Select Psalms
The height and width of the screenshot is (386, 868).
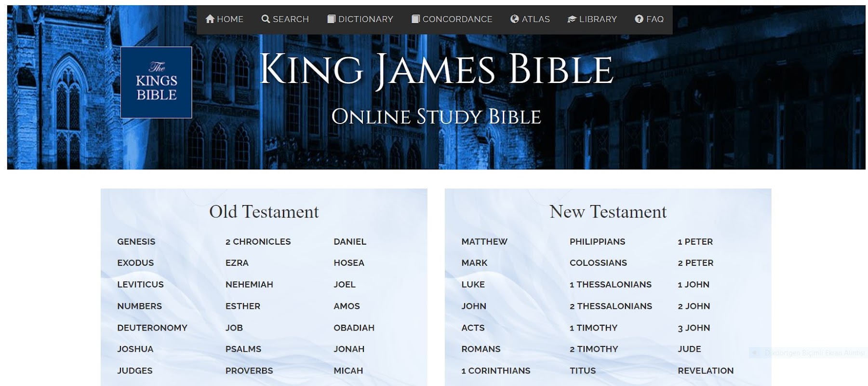click(x=243, y=349)
